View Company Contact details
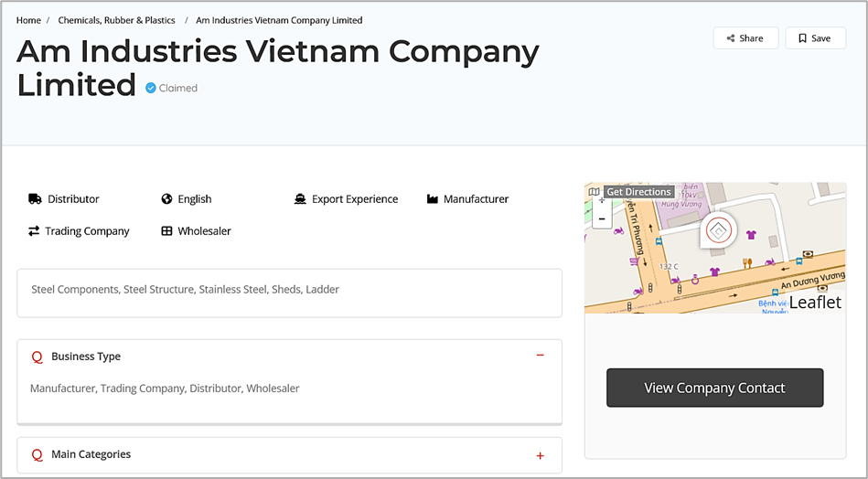 pyautogui.click(x=714, y=388)
